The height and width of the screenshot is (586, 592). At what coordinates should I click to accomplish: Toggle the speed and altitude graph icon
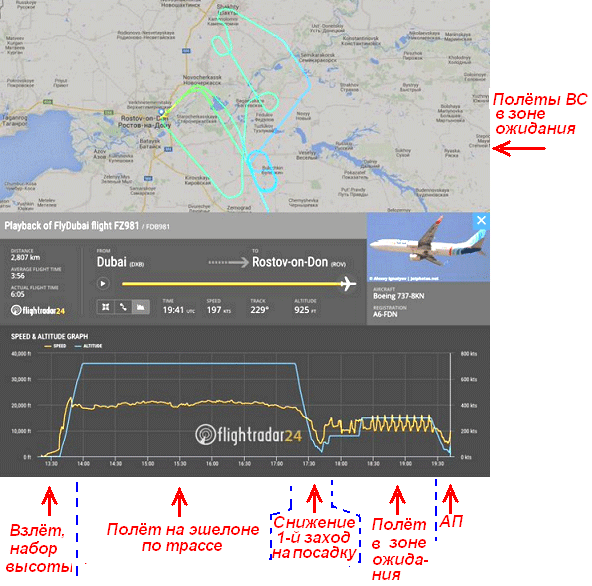(140, 307)
